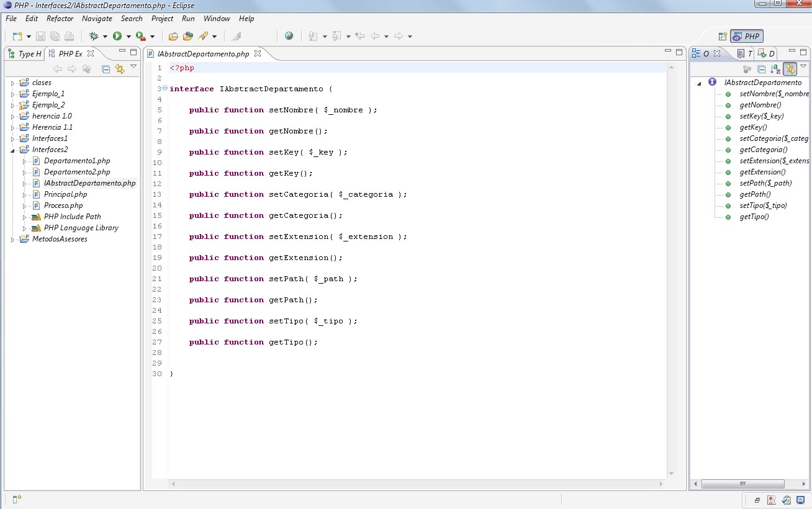Open the Run button dropdown arrow

tap(128, 35)
